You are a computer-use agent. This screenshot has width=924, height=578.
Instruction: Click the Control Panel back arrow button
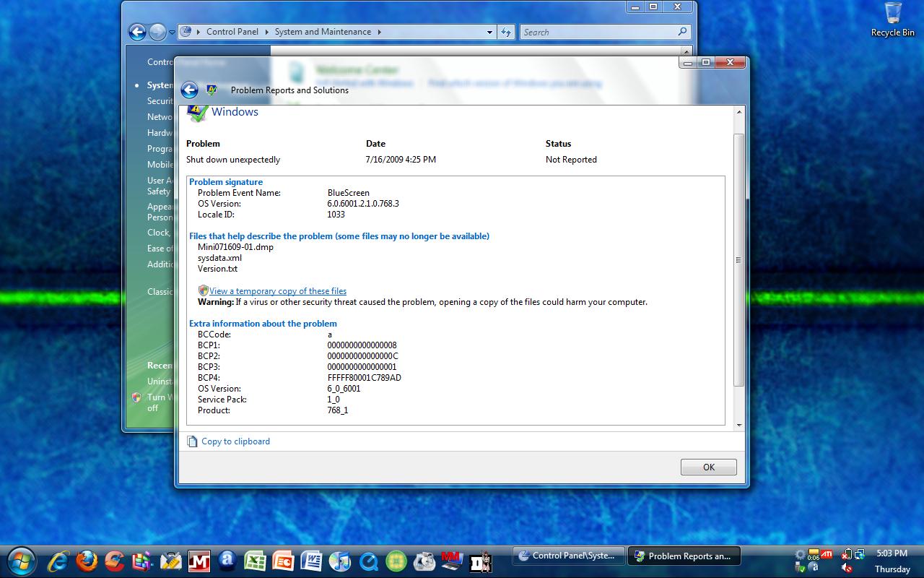137,32
